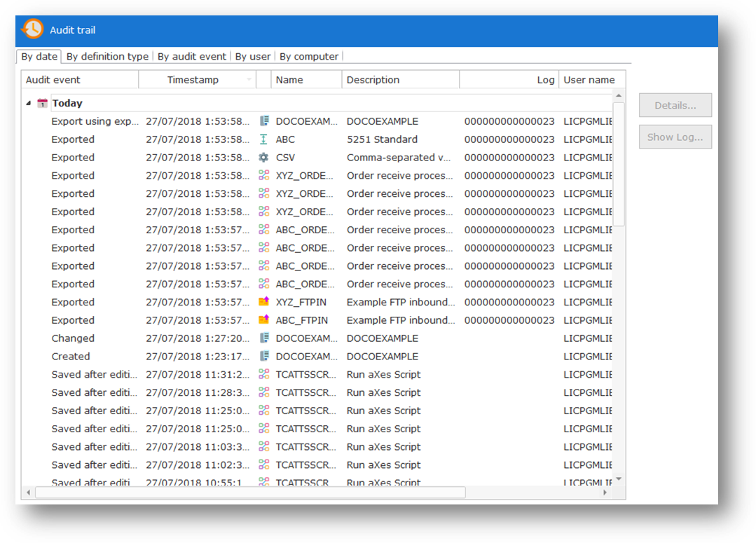Viewport: 756px width, 543px height.
Task: Click DOCOEXAMPLE description in the Created row
Action: 383,357
